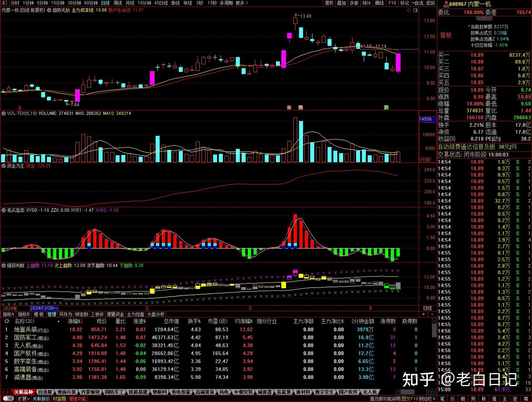Click the 管理 tab
This screenshot has height=402, width=532.
[x=52, y=314]
